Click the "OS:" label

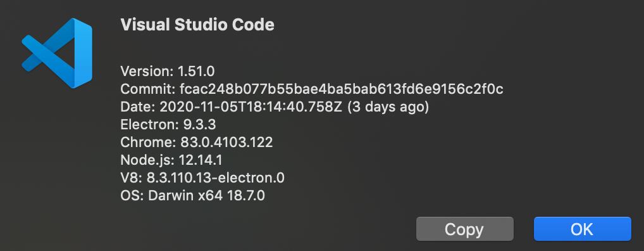[132, 195]
